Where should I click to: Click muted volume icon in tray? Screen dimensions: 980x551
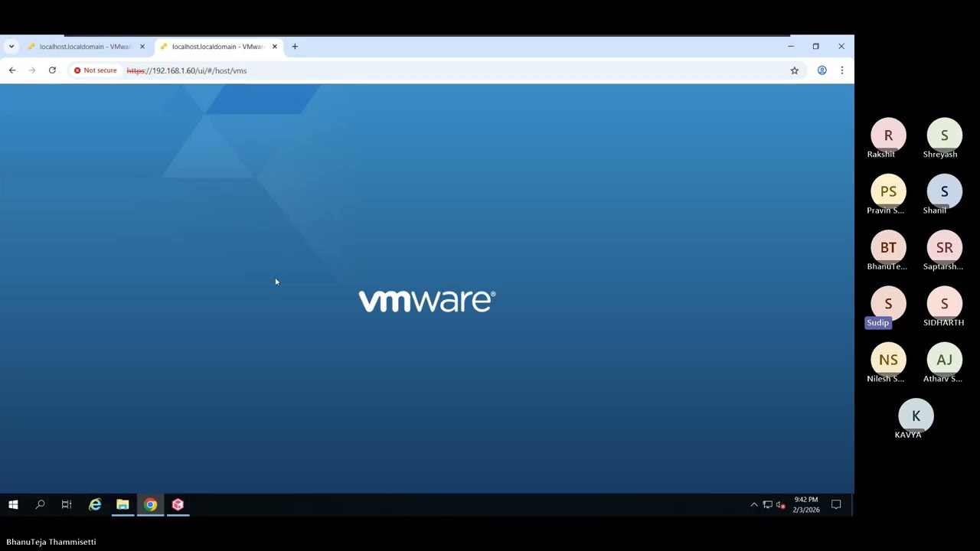click(780, 504)
